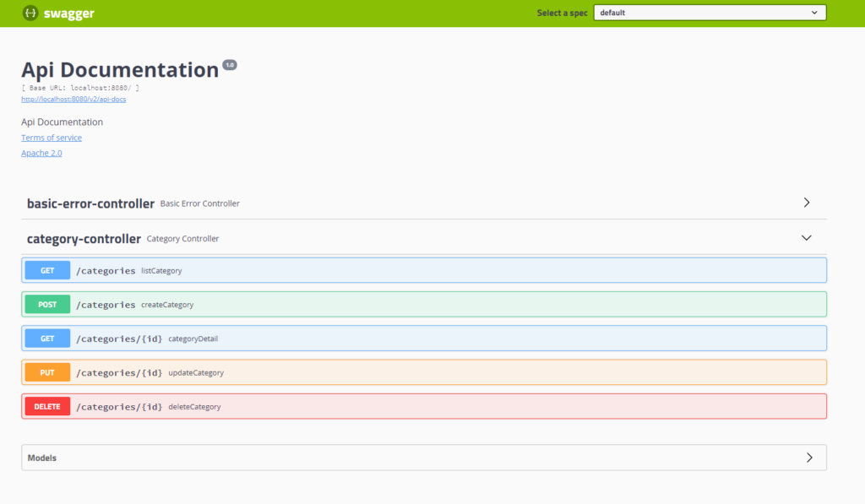Click the red DELETE badge for deleteCategory
865x504 pixels.
pyautogui.click(x=47, y=406)
